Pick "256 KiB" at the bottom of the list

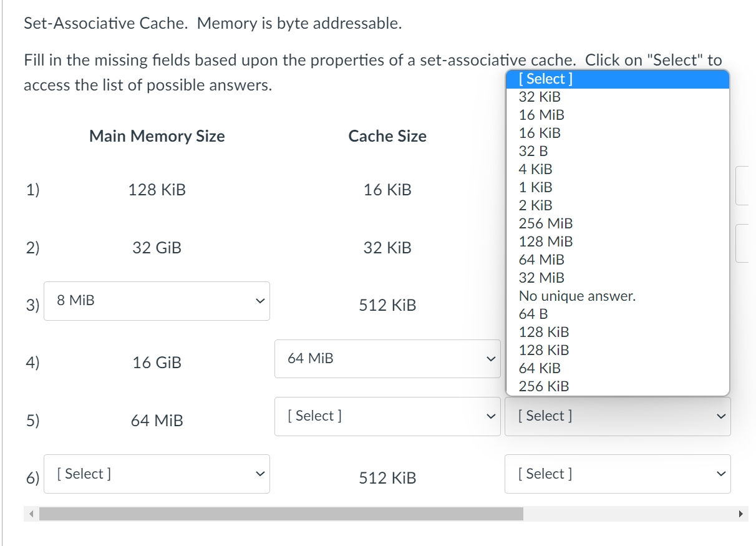(x=543, y=386)
